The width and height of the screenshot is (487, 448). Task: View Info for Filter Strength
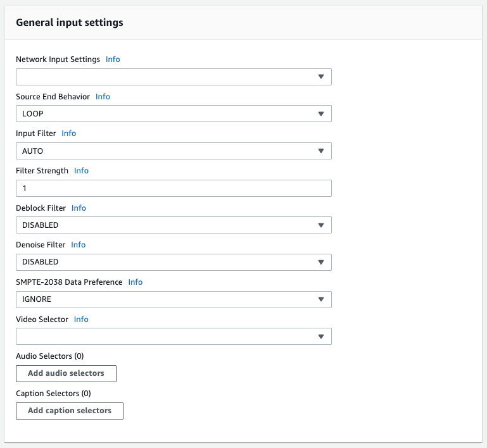pos(81,171)
